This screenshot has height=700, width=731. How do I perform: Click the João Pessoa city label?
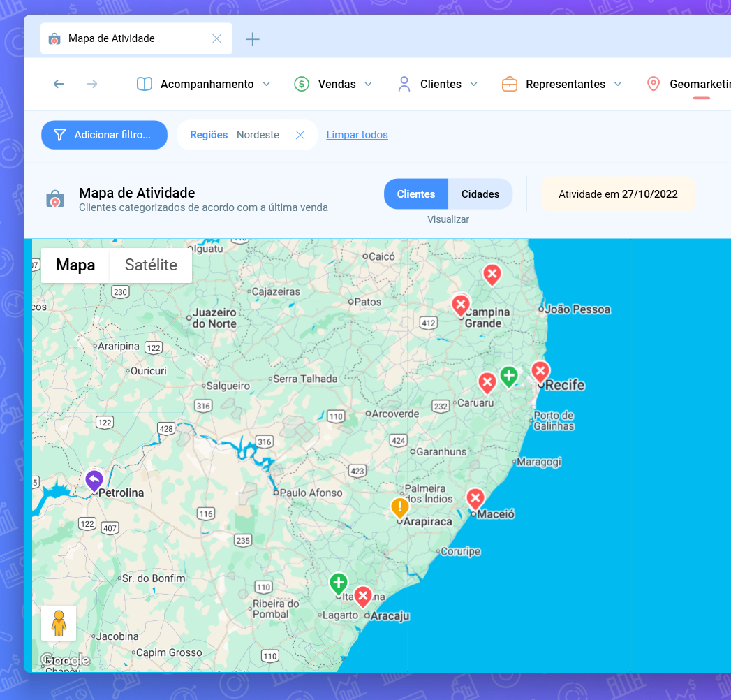(577, 309)
